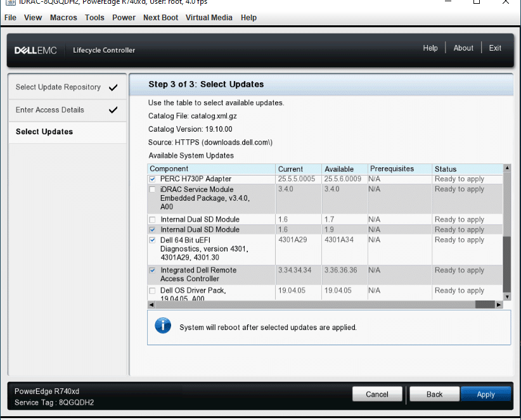
Task: Open Help in the viewer menu bar
Action: [248, 18]
